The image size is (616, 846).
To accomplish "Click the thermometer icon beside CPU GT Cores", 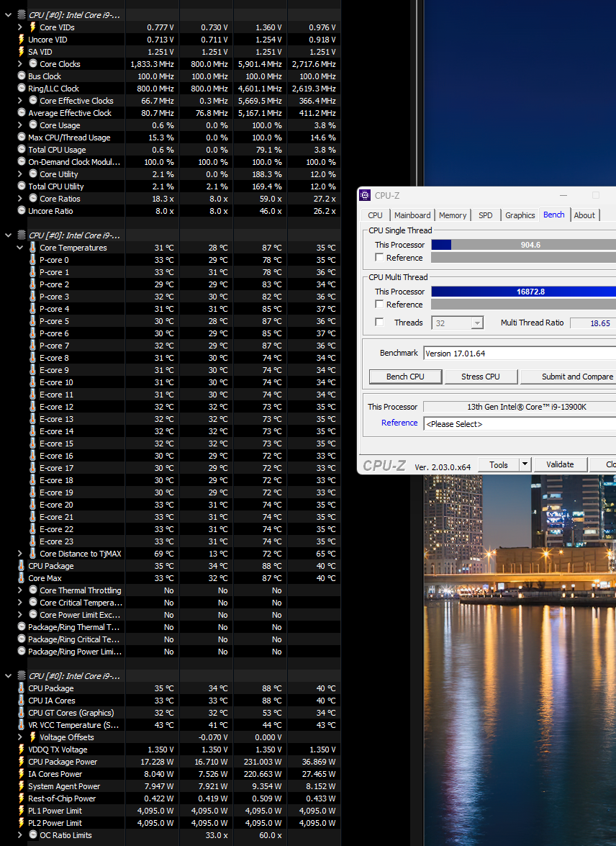I will click(22, 713).
